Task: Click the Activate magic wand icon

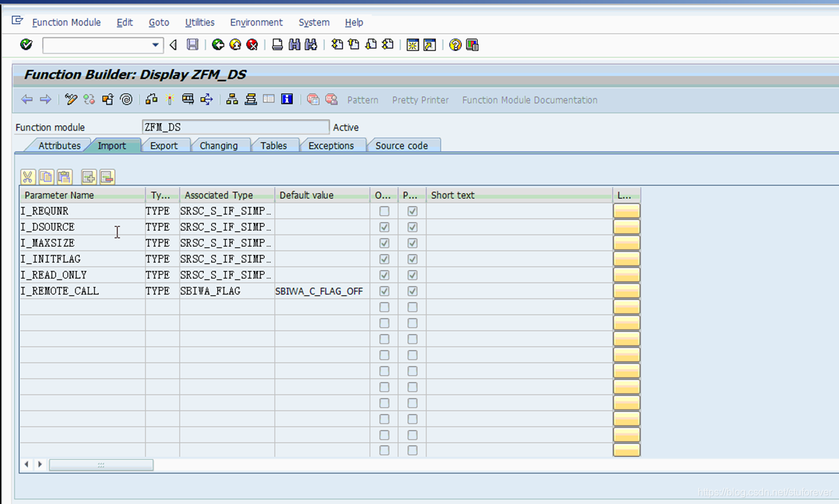Action: tap(169, 99)
